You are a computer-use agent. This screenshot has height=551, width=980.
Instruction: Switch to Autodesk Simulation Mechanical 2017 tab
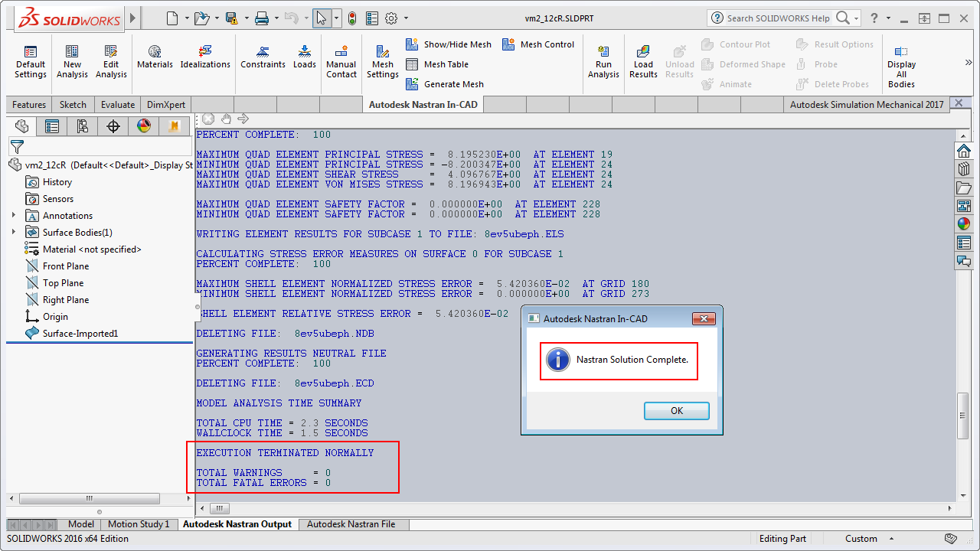(x=867, y=105)
